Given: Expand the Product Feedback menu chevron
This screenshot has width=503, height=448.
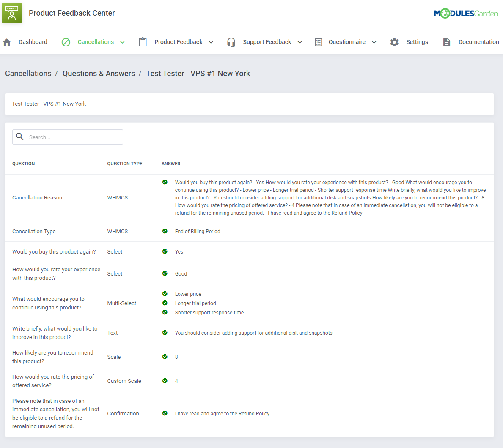Looking at the screenshot, I should click(x=211, y=42).
